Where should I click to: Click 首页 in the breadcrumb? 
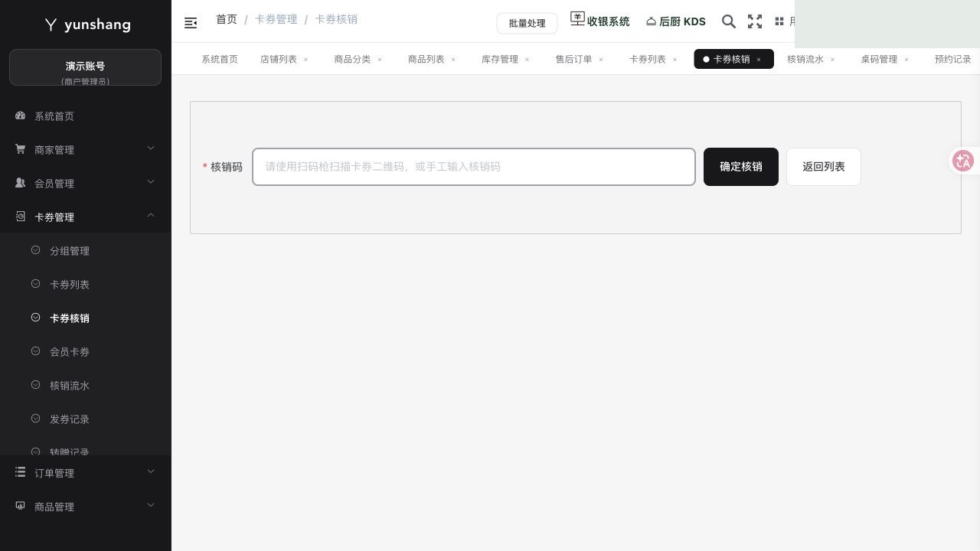click(x=227, y=19)
